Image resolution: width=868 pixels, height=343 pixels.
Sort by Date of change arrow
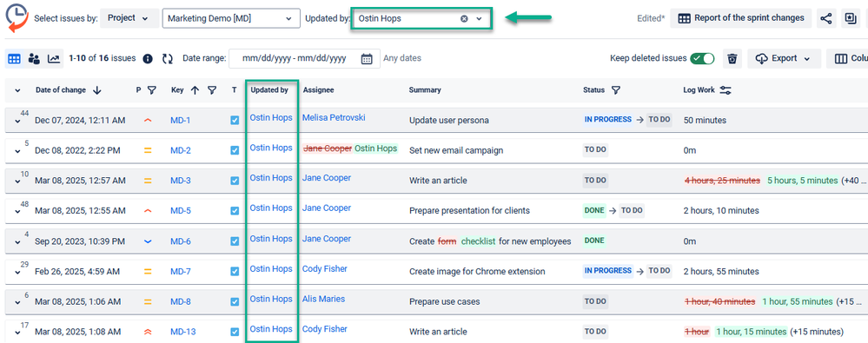click(96, 90)
